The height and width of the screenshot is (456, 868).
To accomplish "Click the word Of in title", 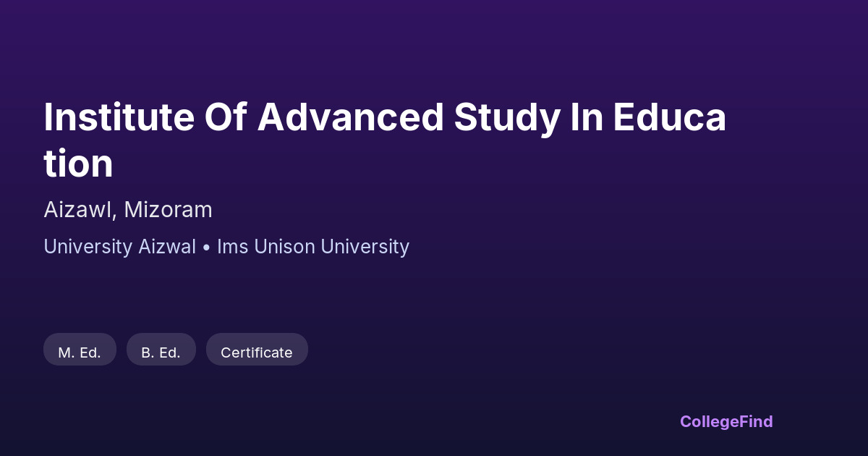I will (x=226, y=117).
